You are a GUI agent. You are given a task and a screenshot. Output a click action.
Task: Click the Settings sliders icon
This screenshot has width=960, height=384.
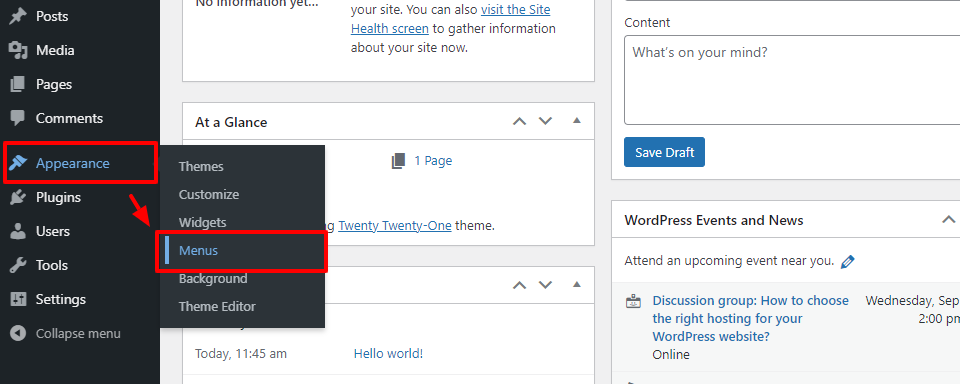coord(18,299)
